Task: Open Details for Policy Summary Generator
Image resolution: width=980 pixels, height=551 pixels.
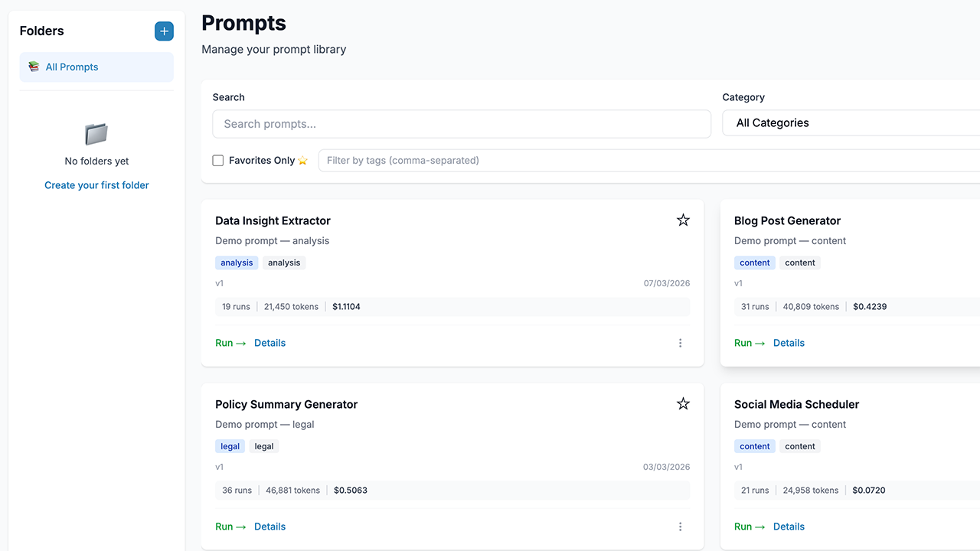Action: click(x=269, y=527)
